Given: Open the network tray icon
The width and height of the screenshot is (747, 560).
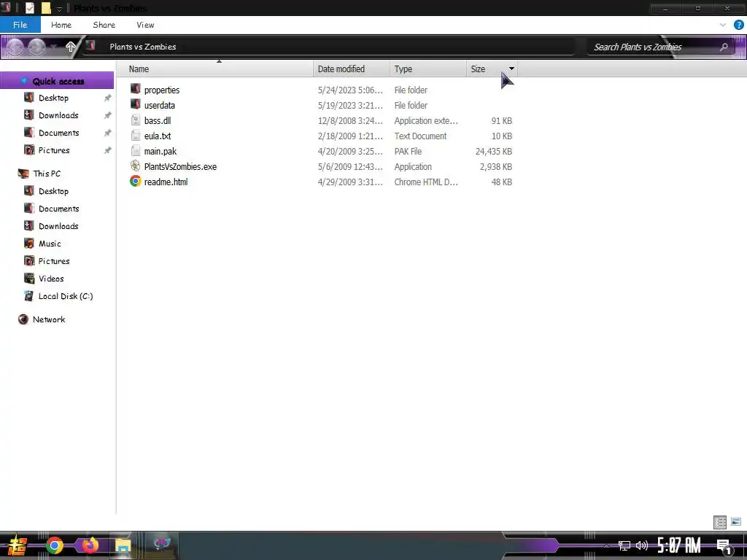Looking at the screenshot, I should [624, 545].
